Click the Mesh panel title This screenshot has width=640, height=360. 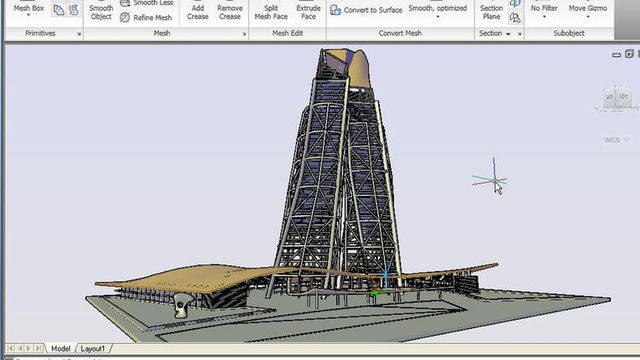click(x=162, y=33)
